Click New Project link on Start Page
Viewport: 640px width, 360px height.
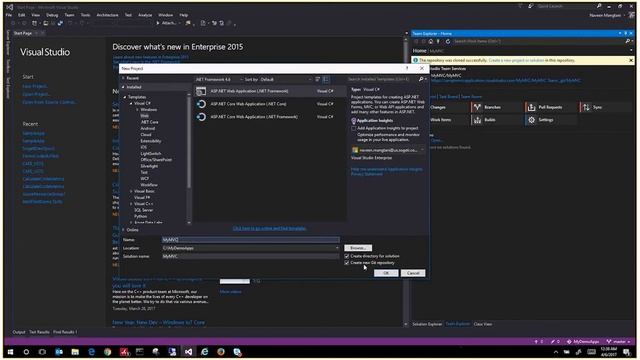coord(35,87)
